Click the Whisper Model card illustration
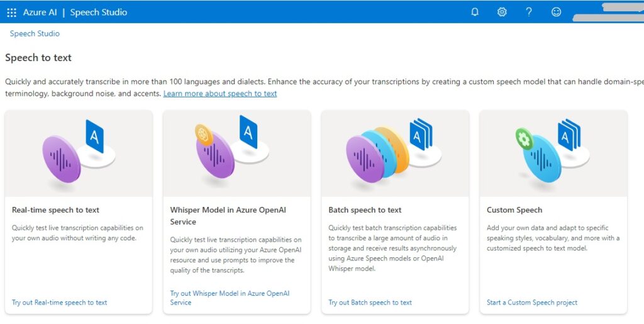Image resolution: width=644 pixels, height=324 pixels. click(236, 154)
